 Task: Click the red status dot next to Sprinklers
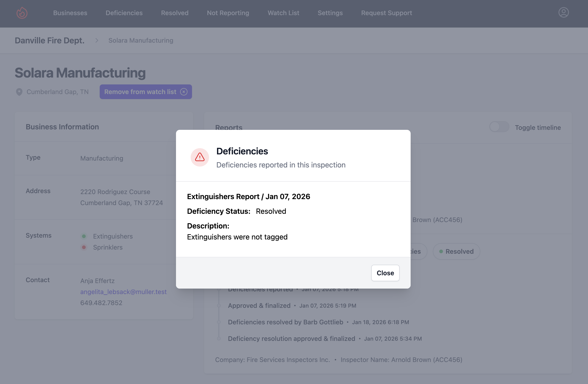(x=84, y=247)
